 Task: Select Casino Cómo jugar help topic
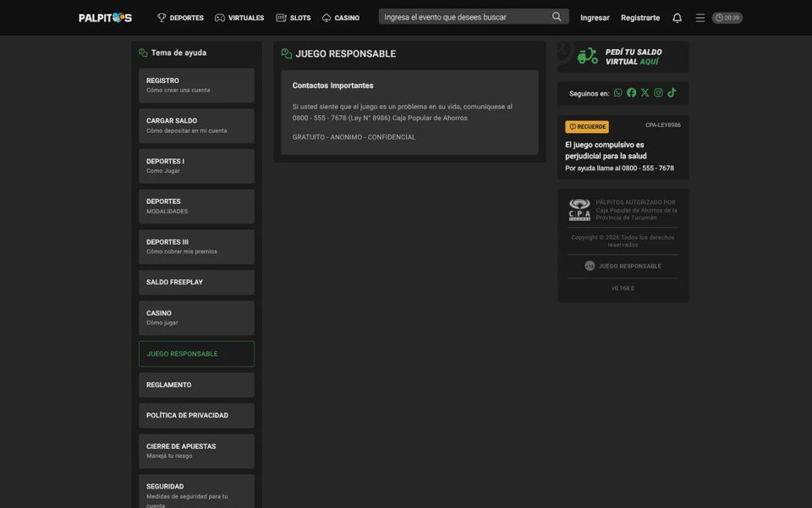pos(196,318)
